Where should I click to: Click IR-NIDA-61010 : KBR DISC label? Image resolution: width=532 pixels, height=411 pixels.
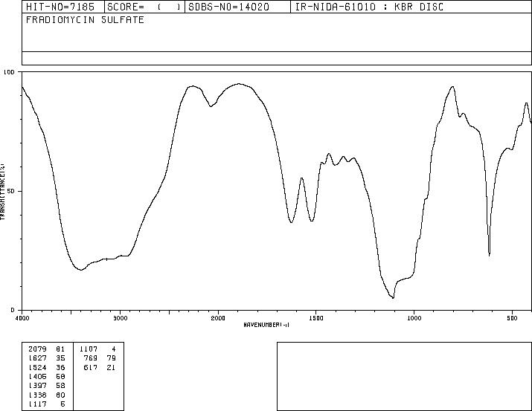pyautogui.click(x=369, y=7)
